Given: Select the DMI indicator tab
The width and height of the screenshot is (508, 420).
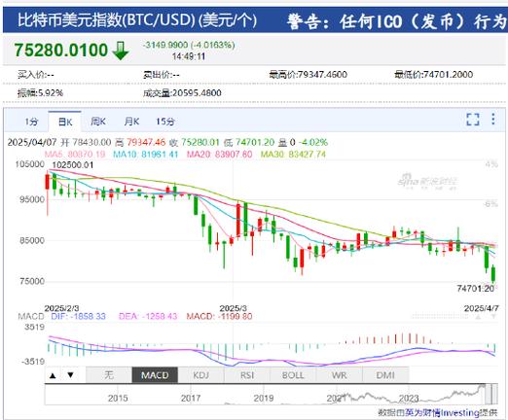Looking at the screenshot, I should click(385, 375).
